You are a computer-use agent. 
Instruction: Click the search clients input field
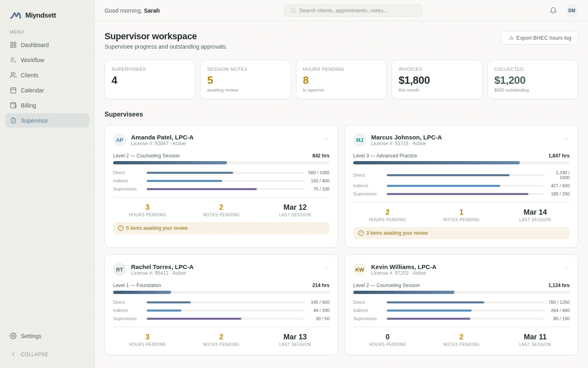click(x=353, y=10)
